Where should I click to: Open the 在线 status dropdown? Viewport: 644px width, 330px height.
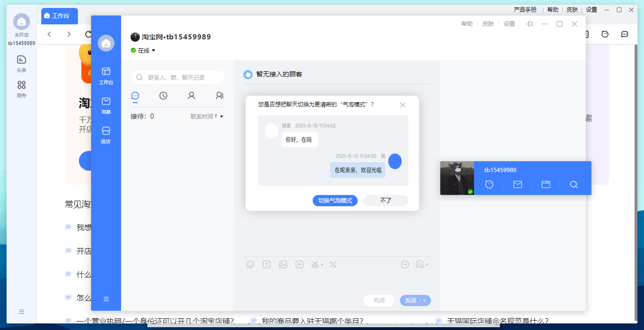[143, 50]
